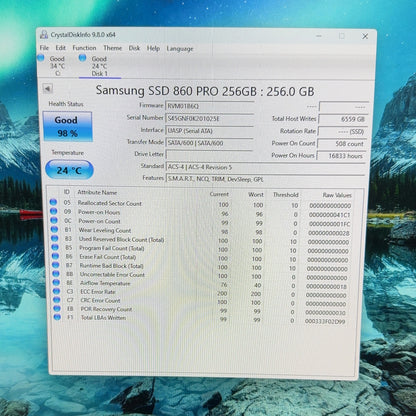Open the Theme menu

113,48
